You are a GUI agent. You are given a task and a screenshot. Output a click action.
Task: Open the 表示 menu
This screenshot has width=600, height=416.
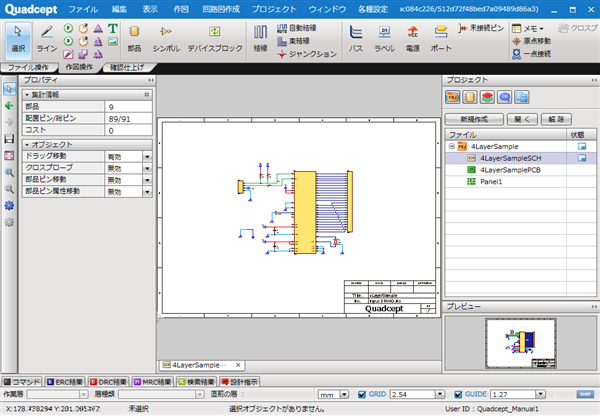click(150, 9)
